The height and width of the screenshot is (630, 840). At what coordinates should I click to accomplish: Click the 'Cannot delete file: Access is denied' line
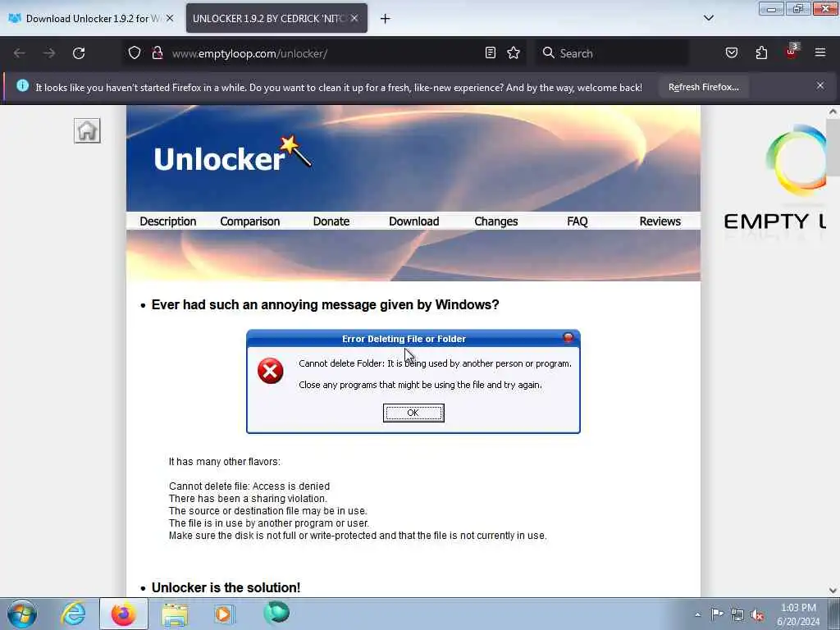click(249, 486)
